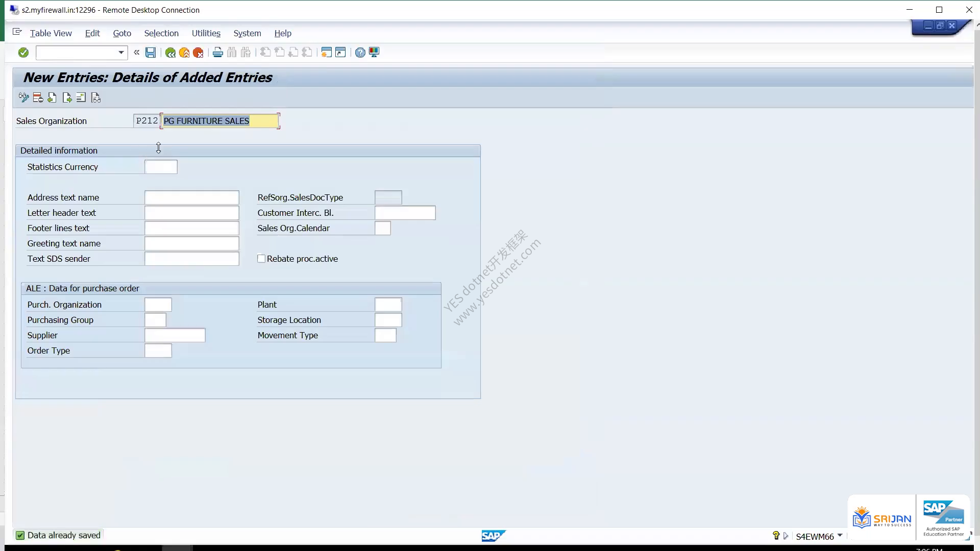The image size is (980, 551).
Task: Click the Print icon
Action: [x=218, y=53]
